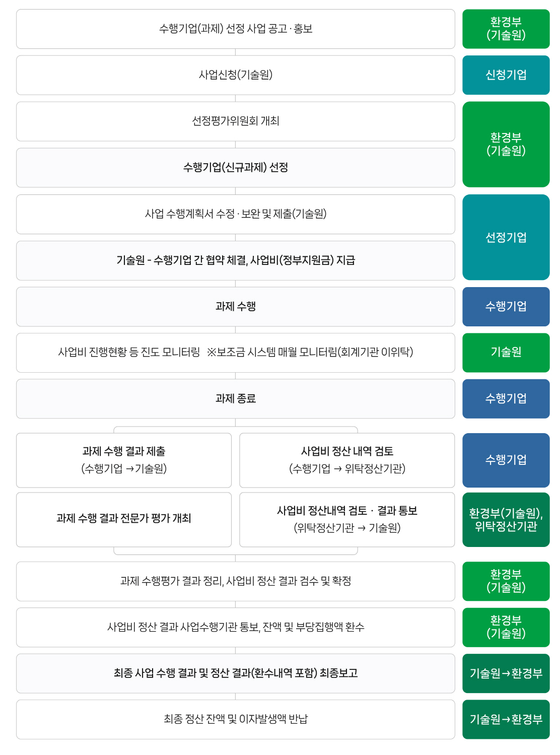Select 과제 수행평가 결과 정리 step box
The width and height of the screenshot is (560, 755).
click(x=236, y=581)
